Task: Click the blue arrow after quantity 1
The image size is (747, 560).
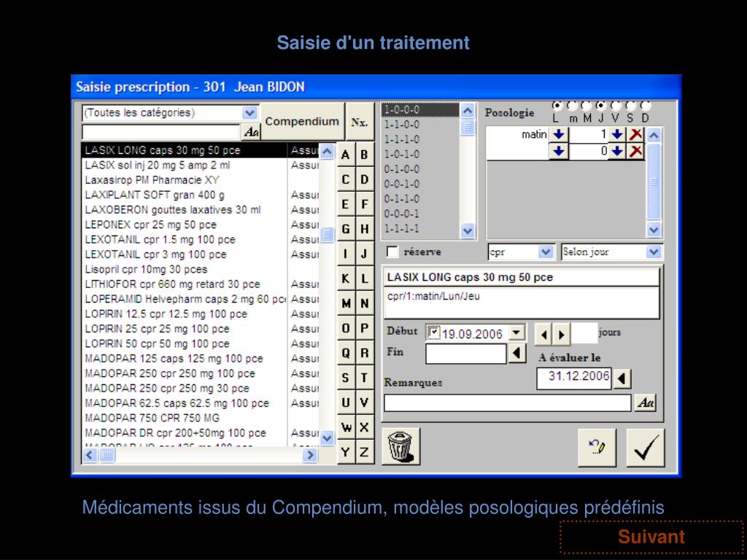Action: coord(617,135)
